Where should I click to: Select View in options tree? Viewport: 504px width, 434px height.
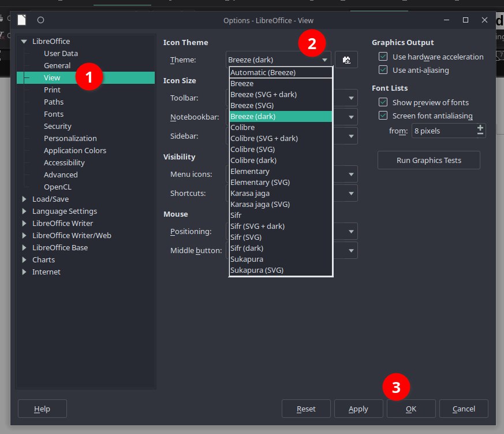click(x=85, y=78)
